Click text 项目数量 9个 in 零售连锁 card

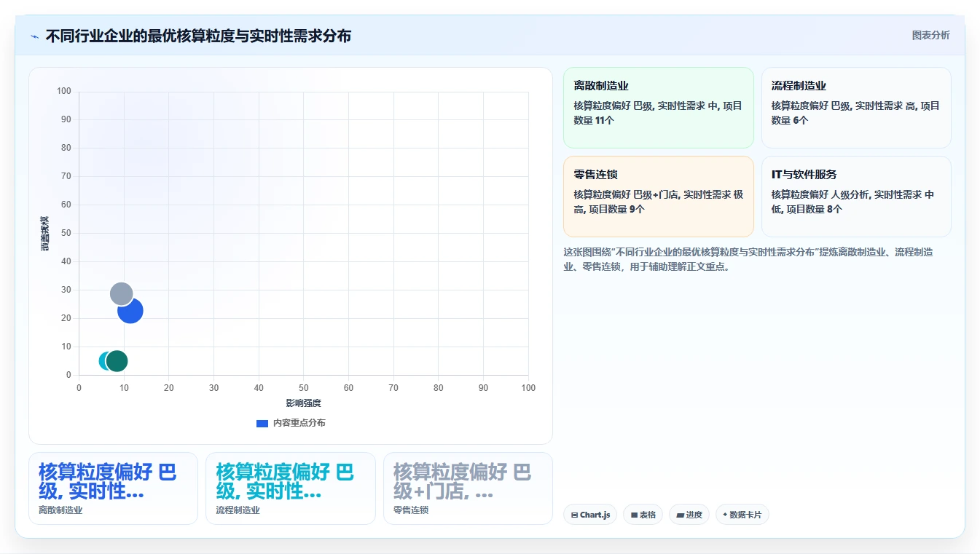(x=616, y=209)
